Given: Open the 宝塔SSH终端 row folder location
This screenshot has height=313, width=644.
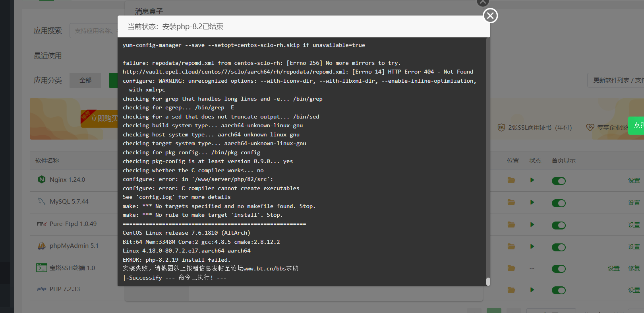Looking at the screenshot, I should coord(511,268).
